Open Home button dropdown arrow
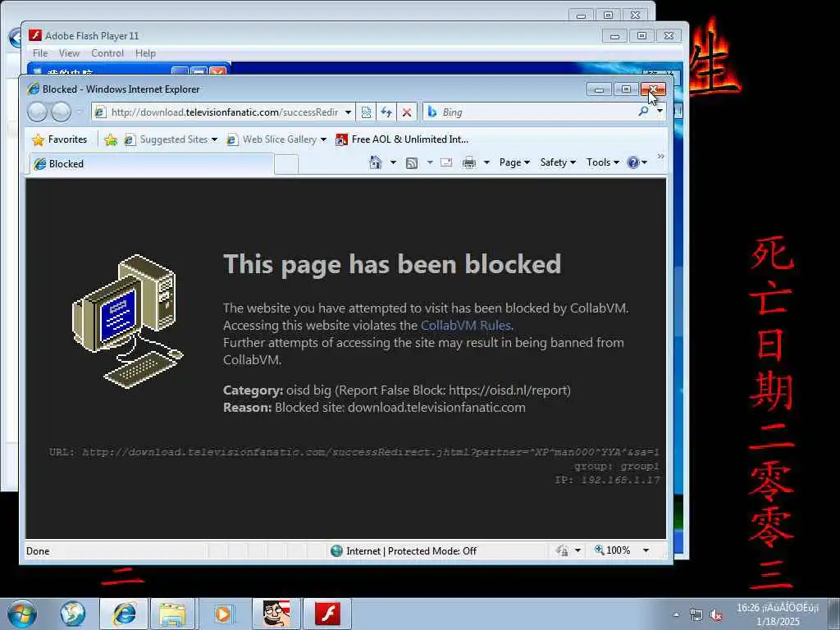Viewport: 840px width, 630px height. (393, 162)
